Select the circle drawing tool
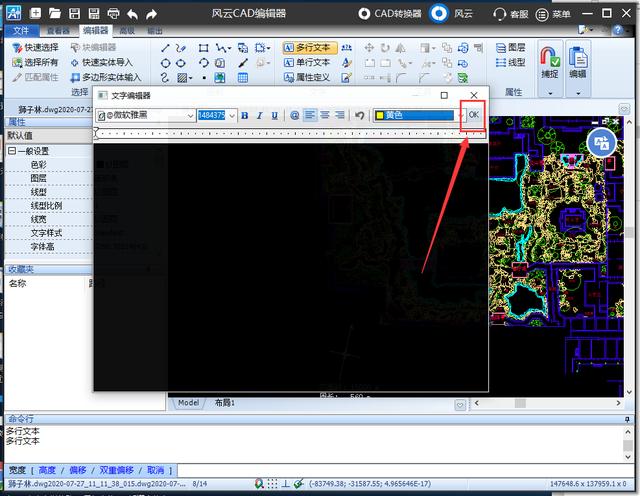Screen dimensions: 640x496 point(165,63)
